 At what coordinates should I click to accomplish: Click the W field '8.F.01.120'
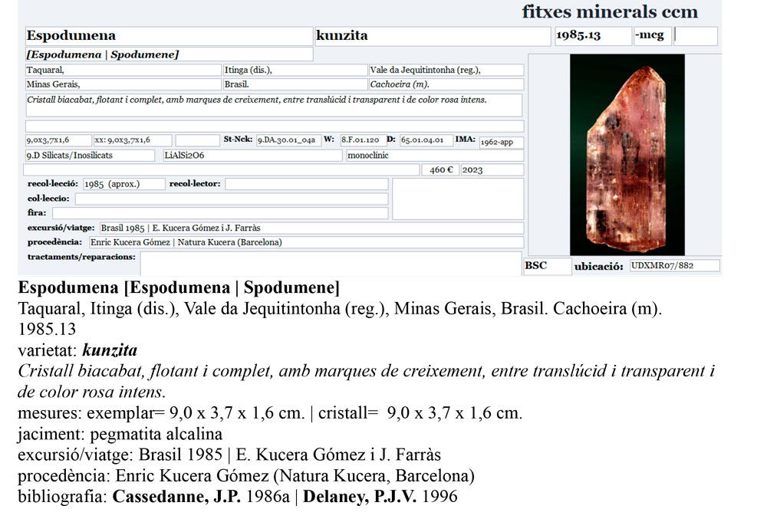pos(363,140)
